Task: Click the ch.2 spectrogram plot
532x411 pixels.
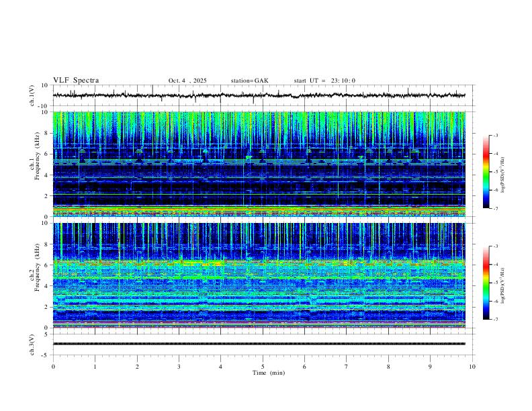Action: [259, 275]
